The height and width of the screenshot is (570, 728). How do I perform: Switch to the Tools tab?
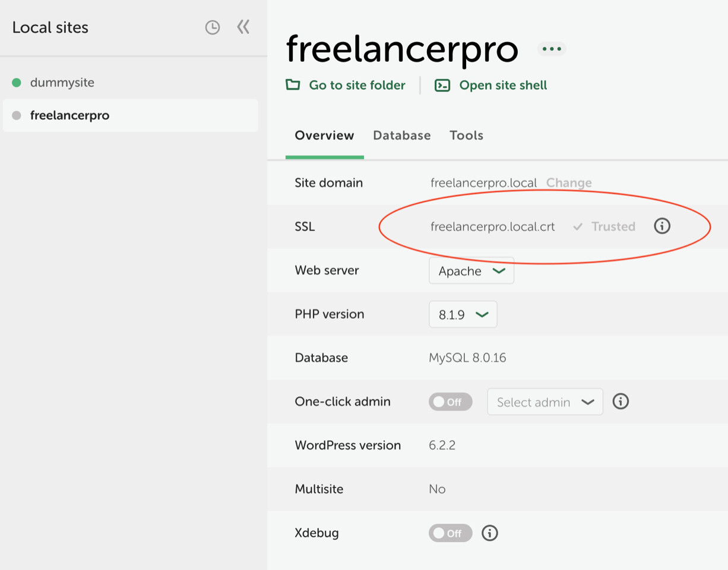[x=467, y=135]
